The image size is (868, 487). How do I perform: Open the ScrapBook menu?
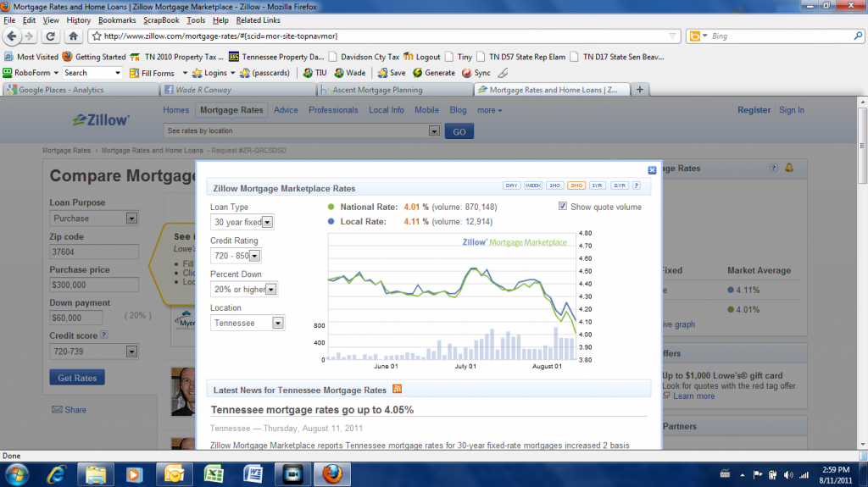click(161, 20)
